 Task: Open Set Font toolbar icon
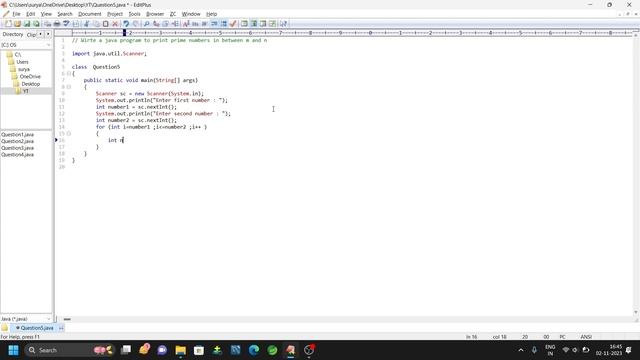tap(186, 24)
